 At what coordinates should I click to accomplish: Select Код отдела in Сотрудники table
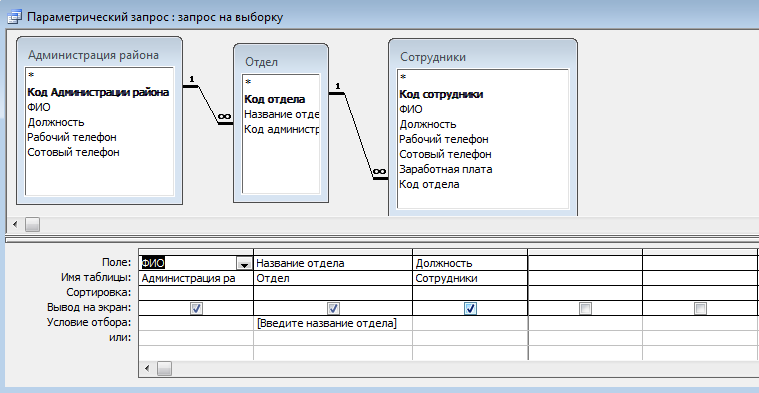click(x=429, y=184)
